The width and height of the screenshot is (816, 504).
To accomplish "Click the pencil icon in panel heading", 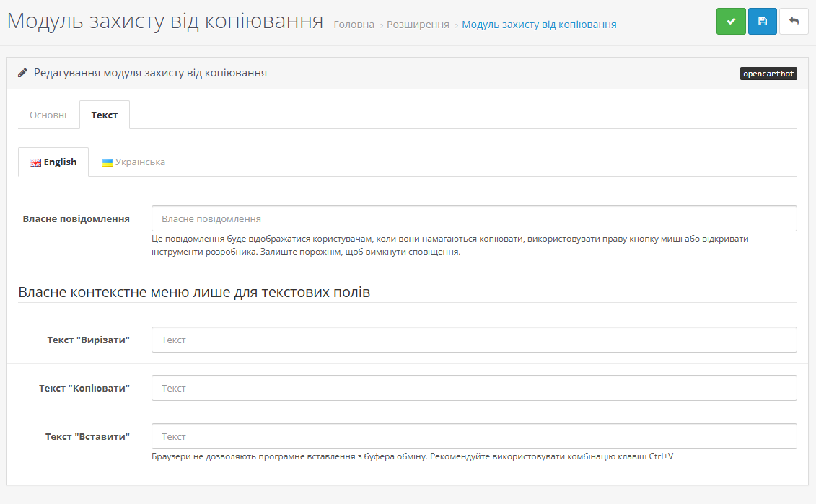I will (x=23, y=73).
